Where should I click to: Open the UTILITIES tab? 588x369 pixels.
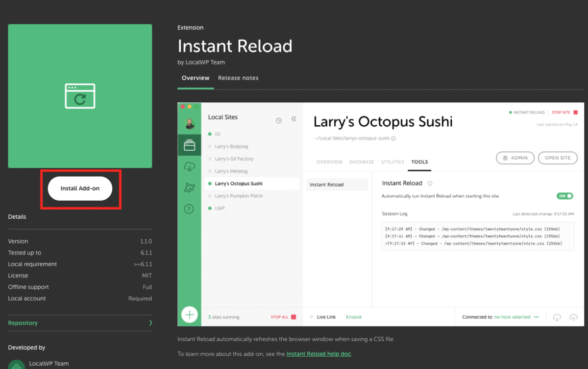[392, 162]
